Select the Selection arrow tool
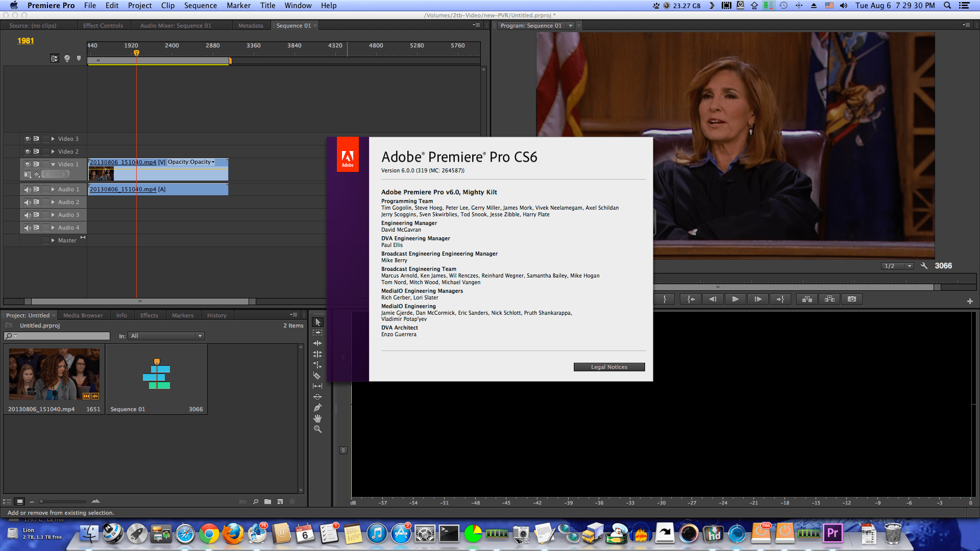980x551 pixels. tap(317, 322)
